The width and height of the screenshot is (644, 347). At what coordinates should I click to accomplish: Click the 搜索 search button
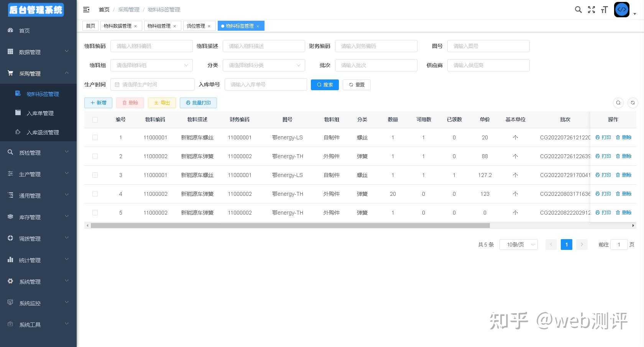tap(325, 85)
